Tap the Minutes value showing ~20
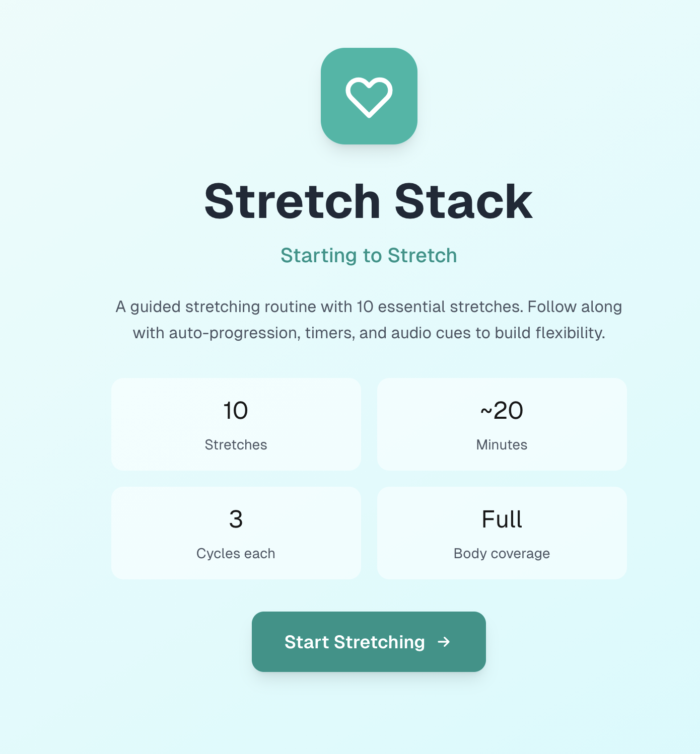Image resolution: width=700 pixels, height=754 pixels. pyautogui.click(x=501, y=410)
